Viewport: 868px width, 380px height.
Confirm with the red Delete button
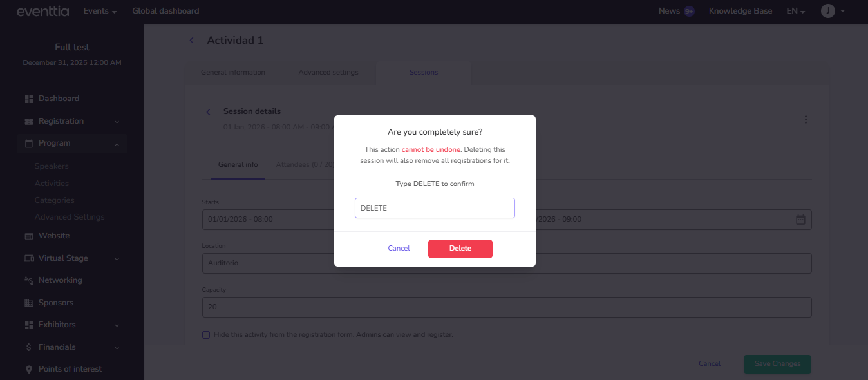(460, 249)
